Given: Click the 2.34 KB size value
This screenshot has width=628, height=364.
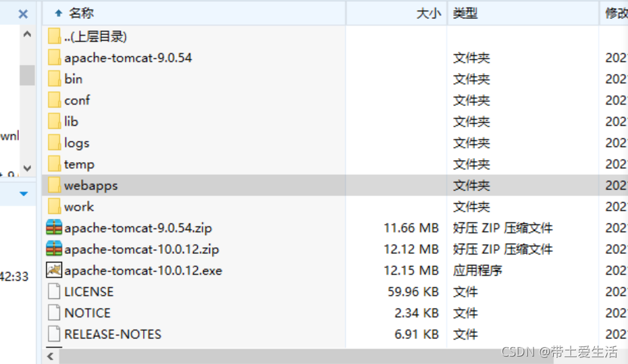Looking at the screenshot, I should pyautogui.click(x=417, y=313).
